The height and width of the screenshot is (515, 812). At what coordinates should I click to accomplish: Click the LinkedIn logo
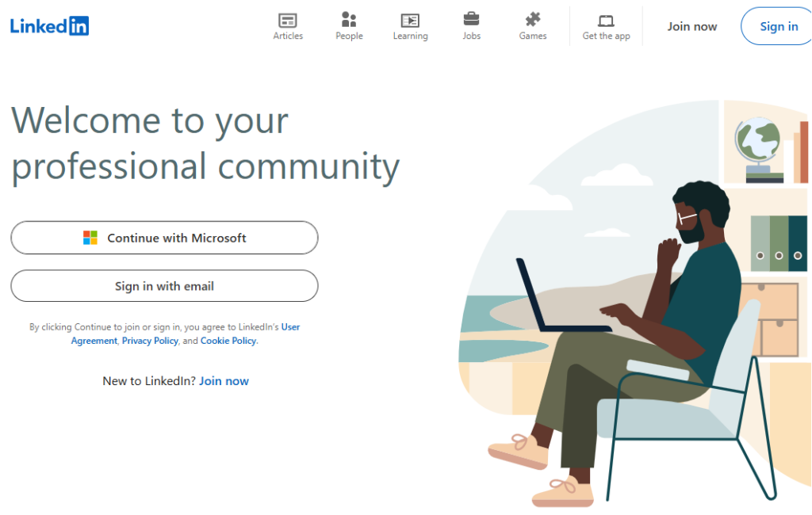click(x=49, y=26)
